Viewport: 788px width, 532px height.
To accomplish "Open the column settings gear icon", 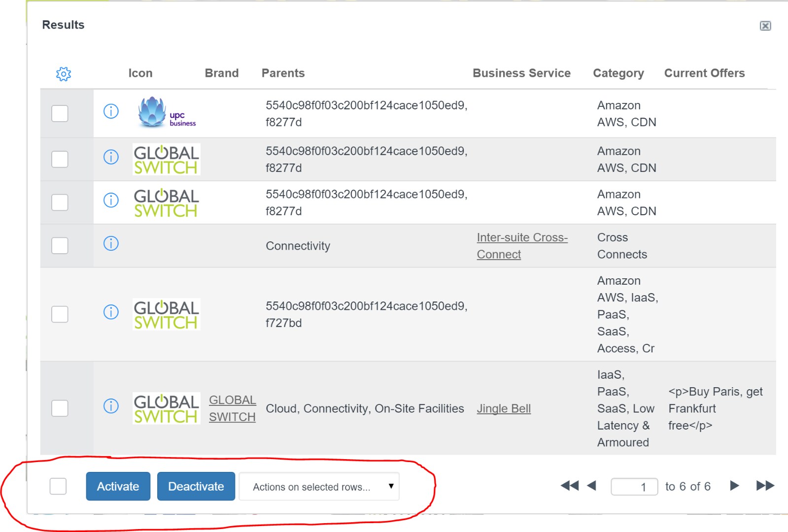I will coord(64,74).
